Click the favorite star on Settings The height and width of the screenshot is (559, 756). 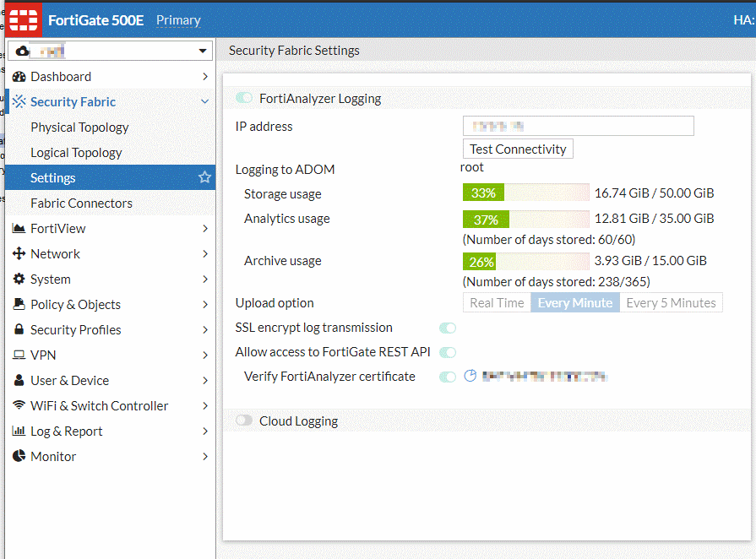[204, 177]
